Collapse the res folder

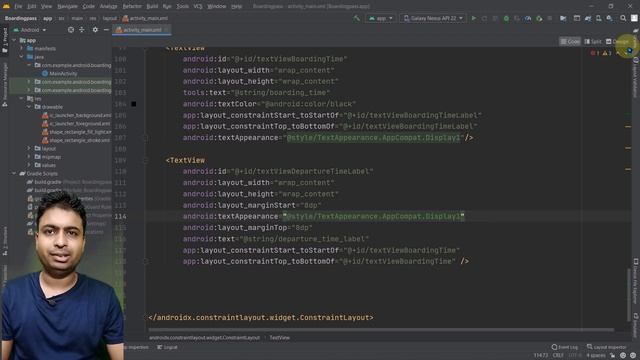tap(22, 98)
